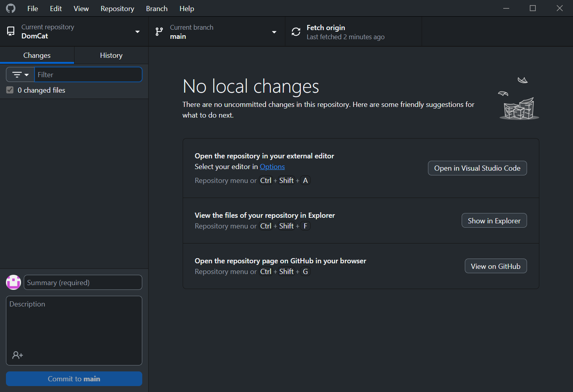
Task: Follow the Options link
Action: pos(272,167)
